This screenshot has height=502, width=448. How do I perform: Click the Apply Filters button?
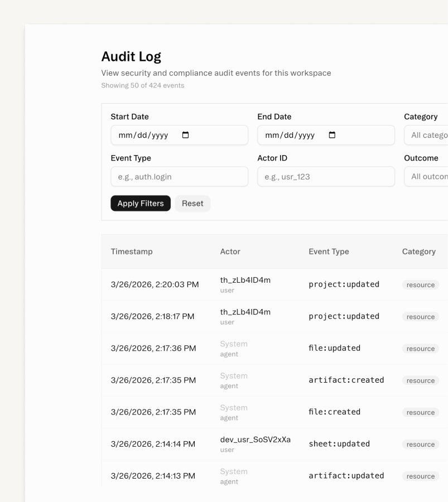coord(141,203)
